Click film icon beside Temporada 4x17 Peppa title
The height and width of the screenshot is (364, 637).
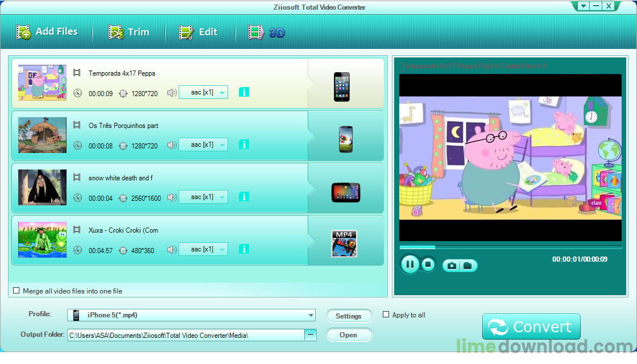(77, 73)
